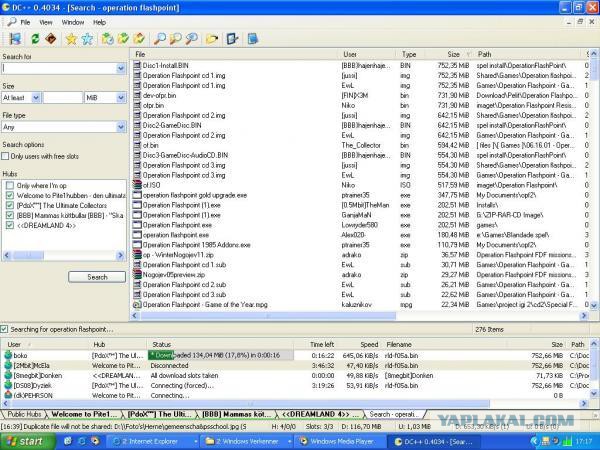
Task: Open the Window menu
Action: pyautogui.click(x=73, y=22)
